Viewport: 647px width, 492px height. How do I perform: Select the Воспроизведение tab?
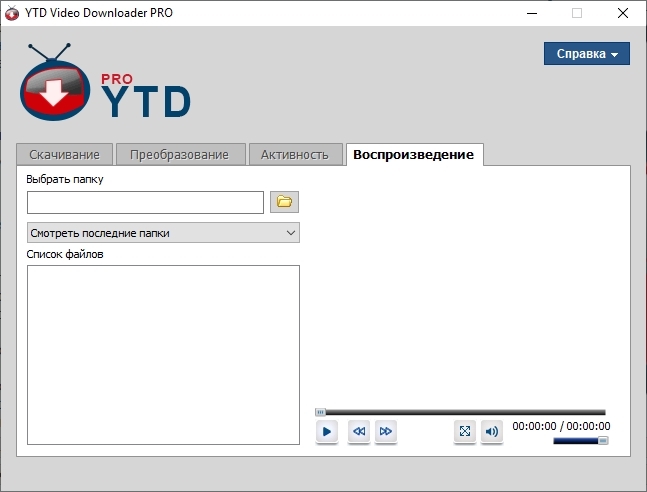tap(414, 155)
